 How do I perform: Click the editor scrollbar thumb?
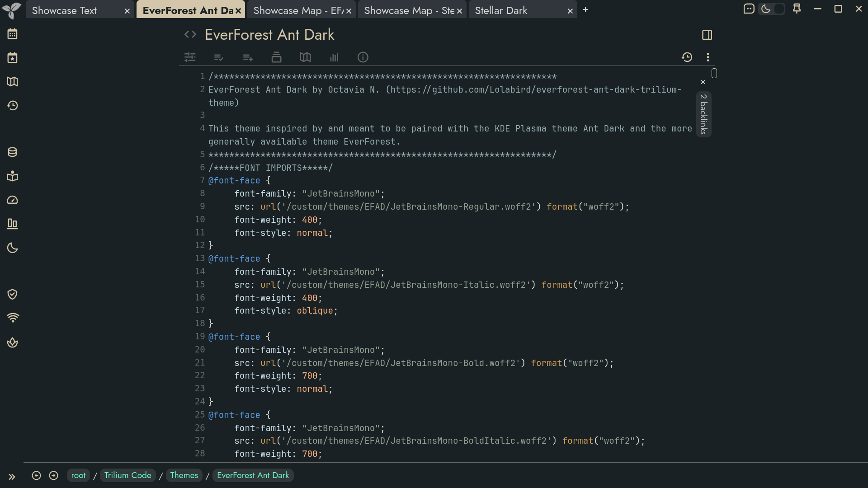click(714, 73)
